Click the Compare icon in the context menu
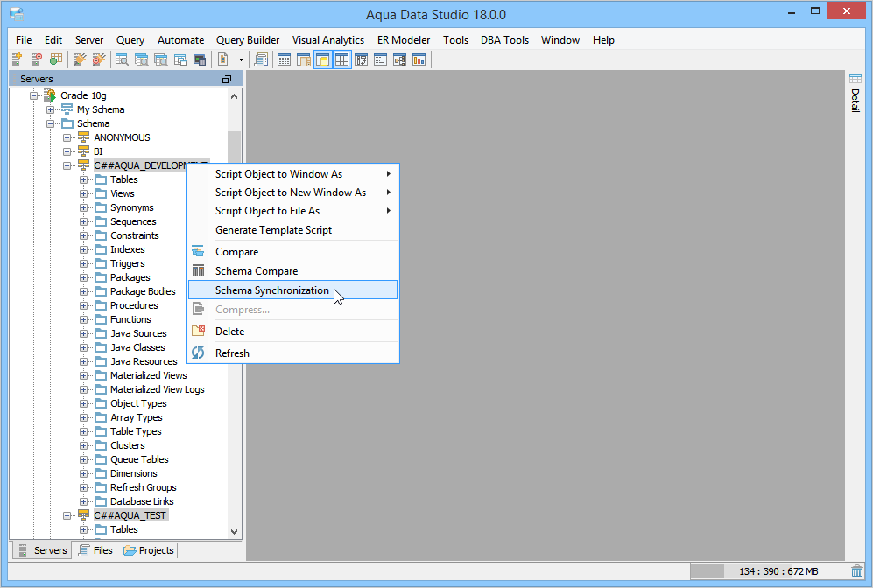Screen dimensions: 873x588 198,251
